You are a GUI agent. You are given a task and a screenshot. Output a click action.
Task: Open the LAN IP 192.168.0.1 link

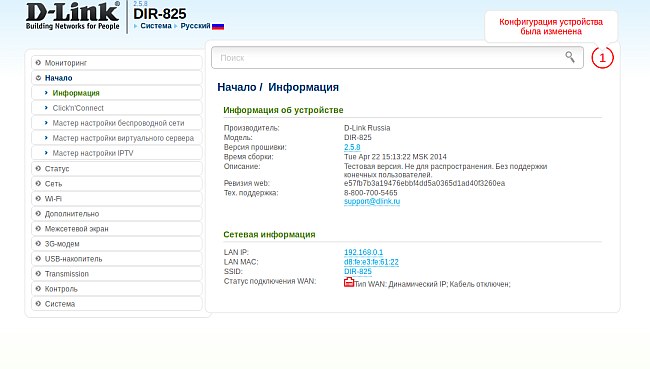(x=364, y=252)
